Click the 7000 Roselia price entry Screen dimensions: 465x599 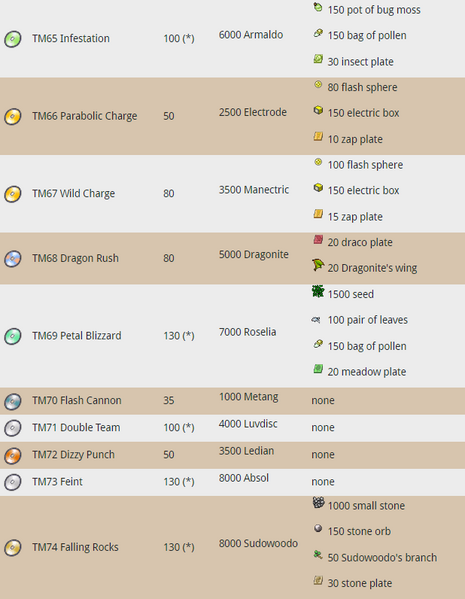[x=248, y=332]
